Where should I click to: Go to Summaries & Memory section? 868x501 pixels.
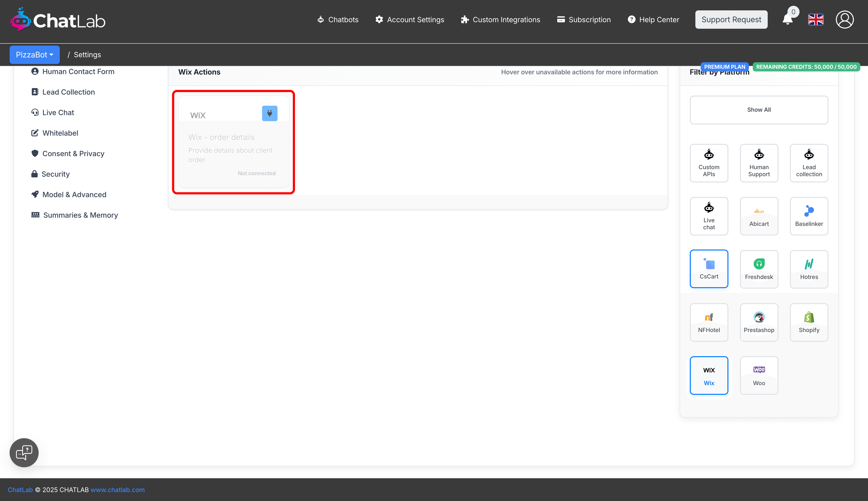click(x=80, y=215)
